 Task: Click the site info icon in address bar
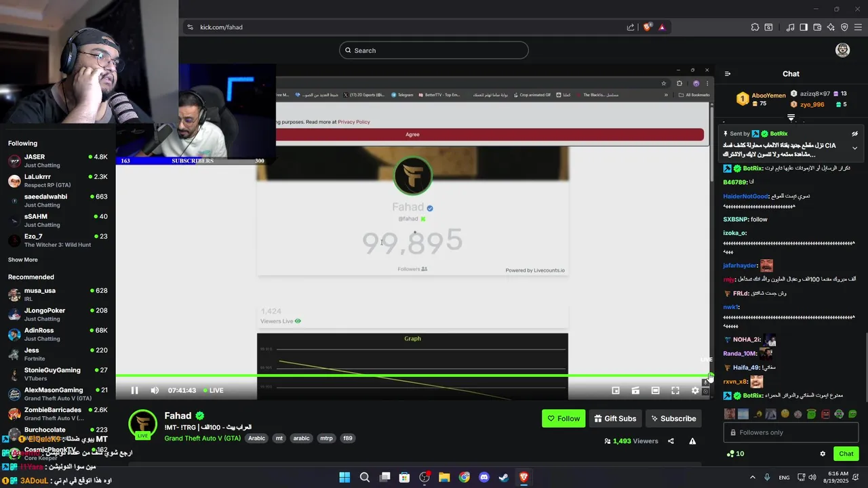click(190, 27)
